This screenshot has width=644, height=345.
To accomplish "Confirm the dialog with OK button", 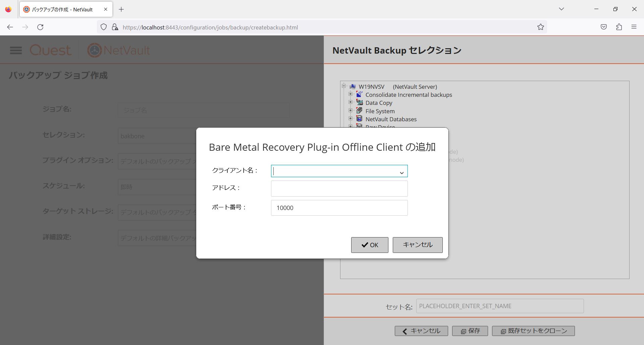I will [x=370, y=245].
